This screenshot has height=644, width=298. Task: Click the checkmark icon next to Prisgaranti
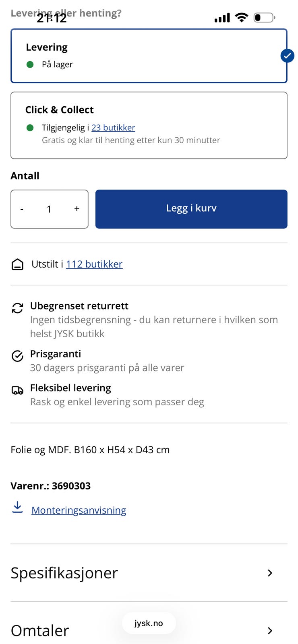pos(17,356)
